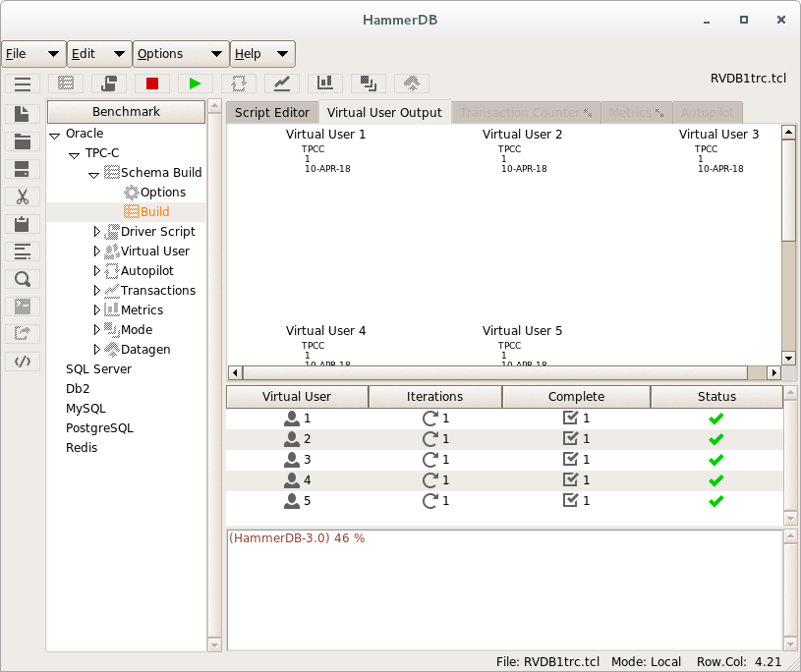801x672 pixels.
Task: Click the Complete checkbox icon in row 1
Action: pyautogui.click(x=571, y=418)
